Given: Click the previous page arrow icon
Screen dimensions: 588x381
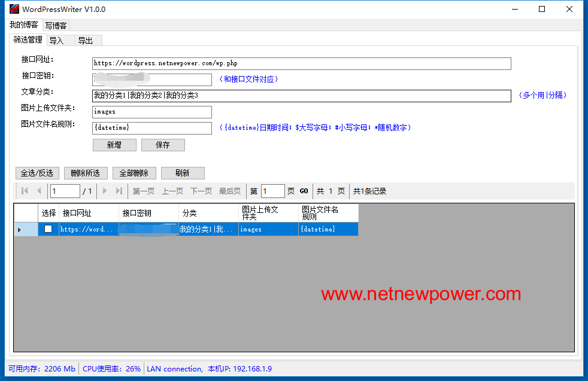Looking at the screenshot, I should 39,191.
